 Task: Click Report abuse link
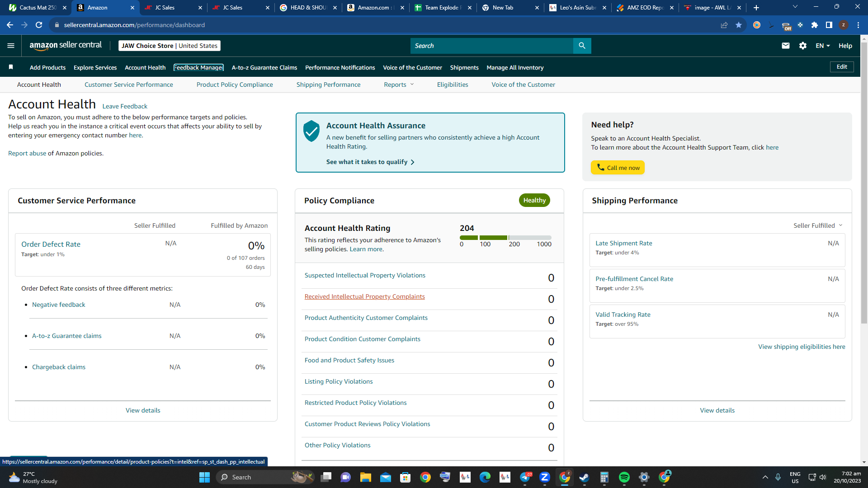pyautogui.click(x=27, y=153)
